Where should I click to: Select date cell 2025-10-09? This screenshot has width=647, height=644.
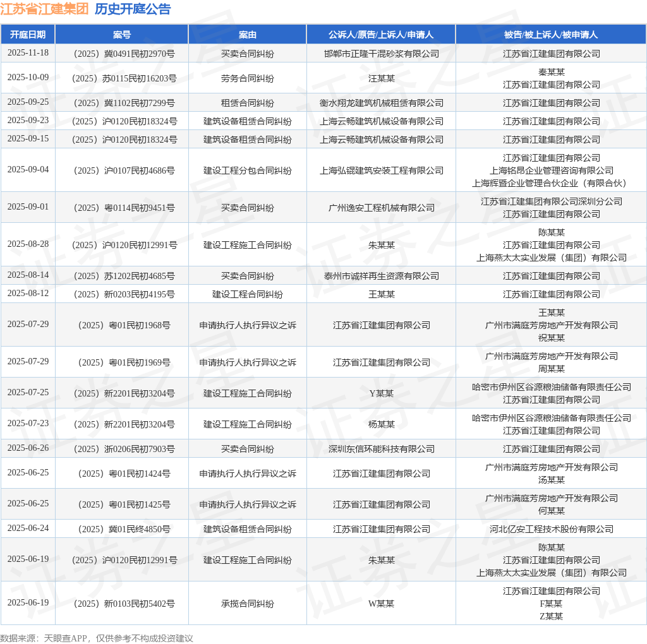pos(28,78)
